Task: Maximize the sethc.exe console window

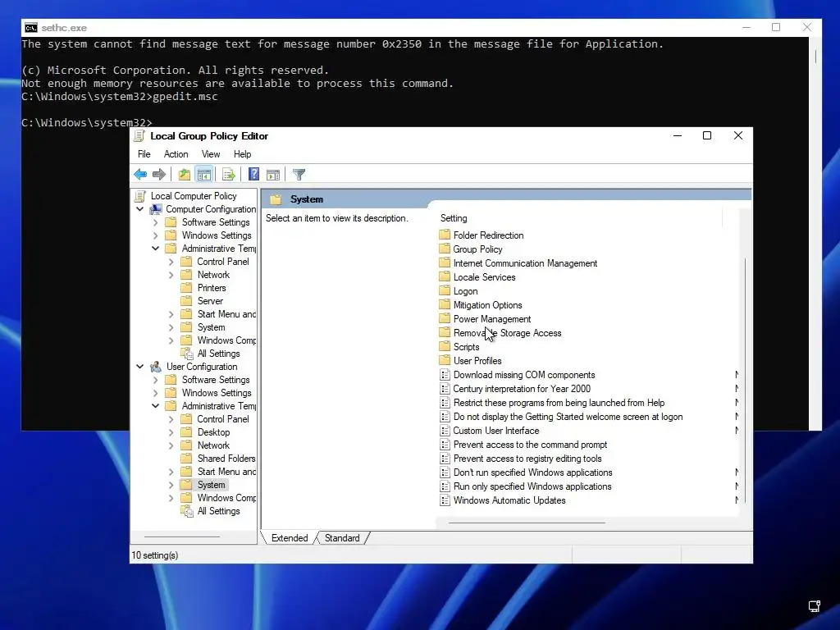Action: [776, 27]
